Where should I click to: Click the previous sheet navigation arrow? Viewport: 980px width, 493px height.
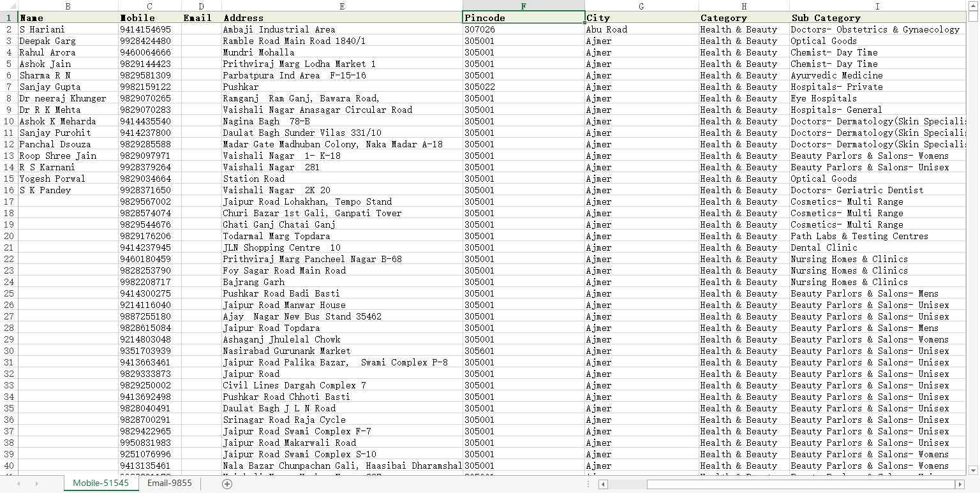(19, 483)
